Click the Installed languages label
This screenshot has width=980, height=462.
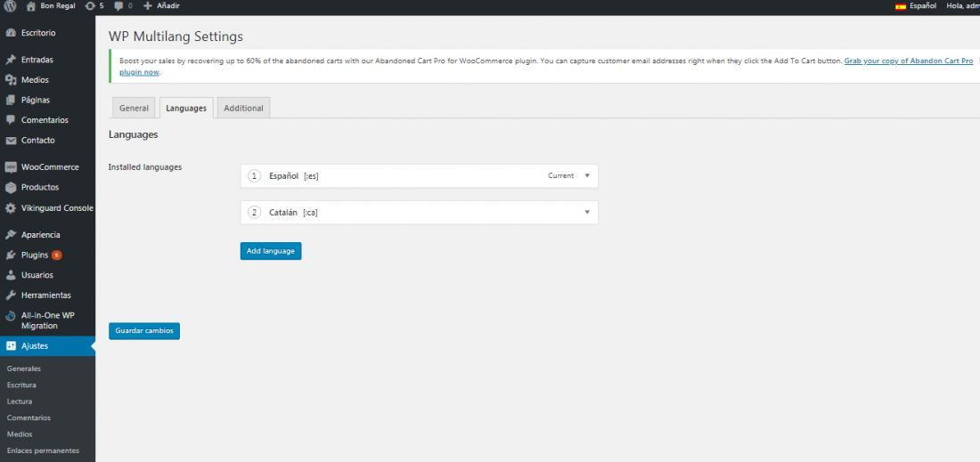(x=145, y=167)
